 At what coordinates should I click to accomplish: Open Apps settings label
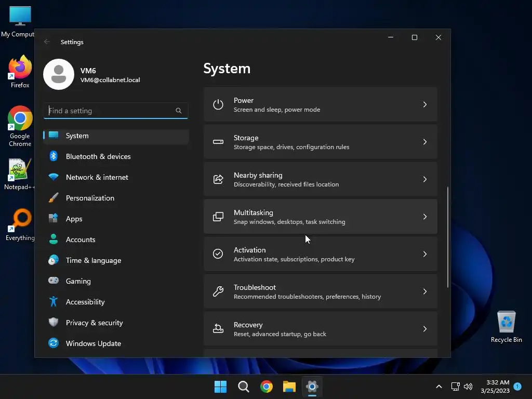click(74, 219)
